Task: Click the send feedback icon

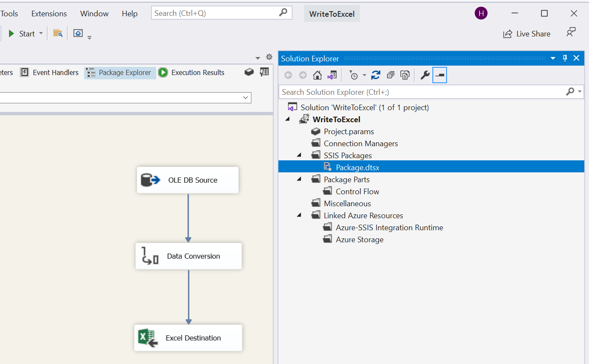Action: pos(571,33)
